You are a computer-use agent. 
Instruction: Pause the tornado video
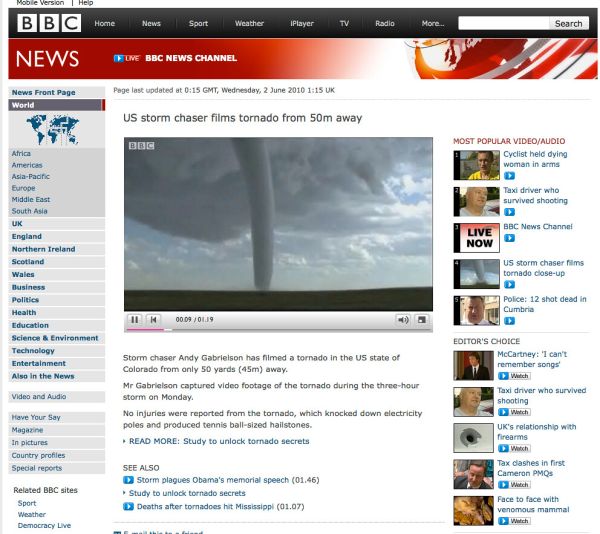pos(135,319)
